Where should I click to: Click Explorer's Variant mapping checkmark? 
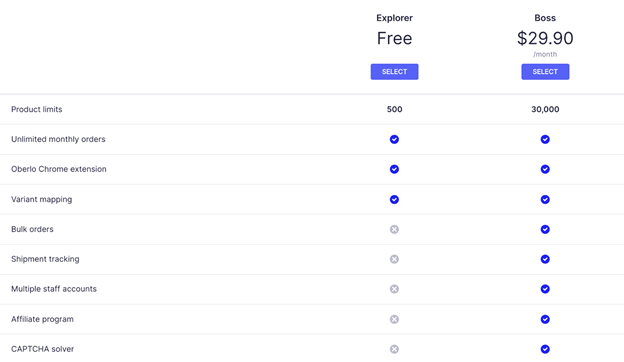point(394,199)
